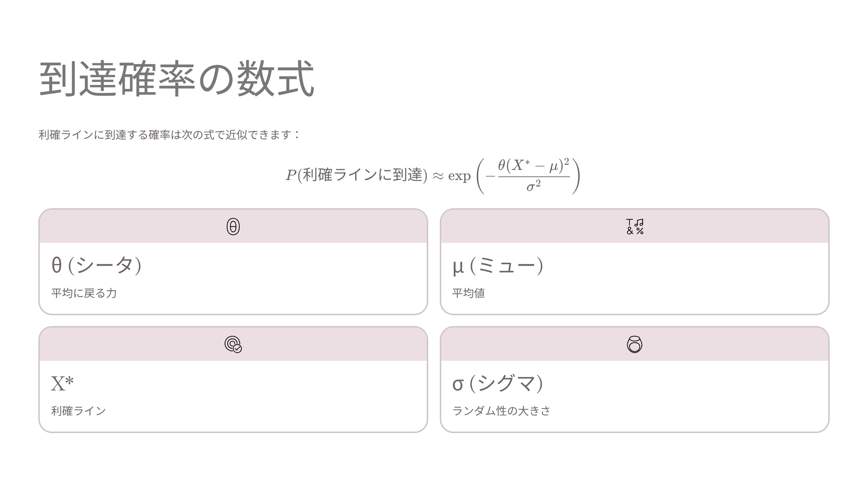Select the σ² denominator in the formula
This screenshot has height=488, width=868.
533,187
